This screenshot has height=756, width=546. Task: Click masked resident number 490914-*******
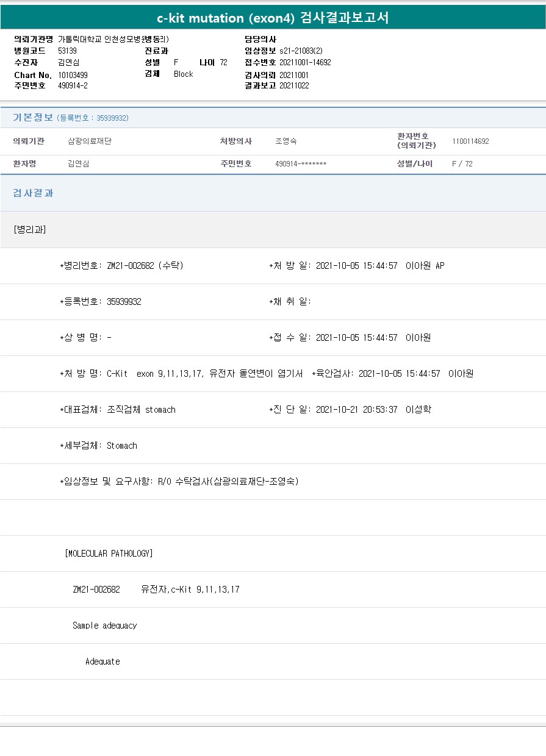[301, 164]
